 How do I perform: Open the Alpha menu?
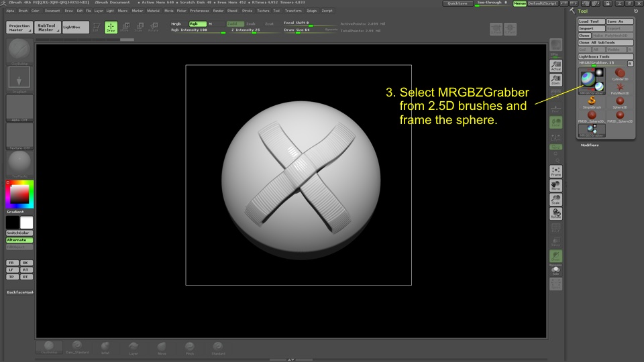pos(10,11)
